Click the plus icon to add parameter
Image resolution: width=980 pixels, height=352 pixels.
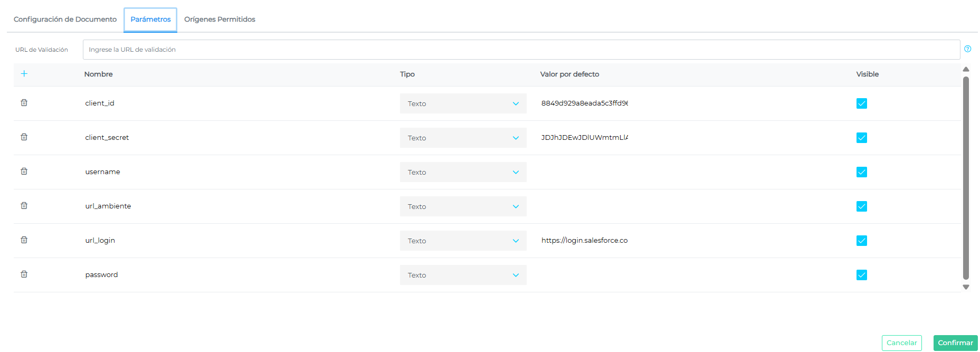24,74
